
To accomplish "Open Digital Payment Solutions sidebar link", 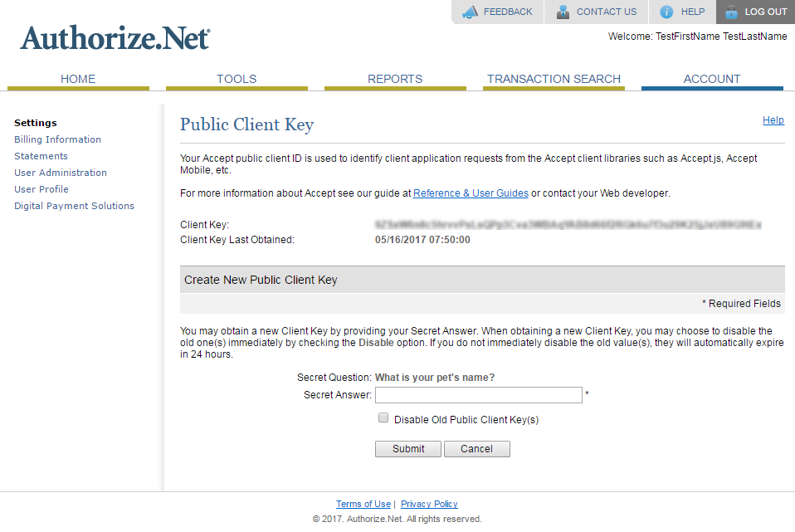I will [x=74, y=206].
